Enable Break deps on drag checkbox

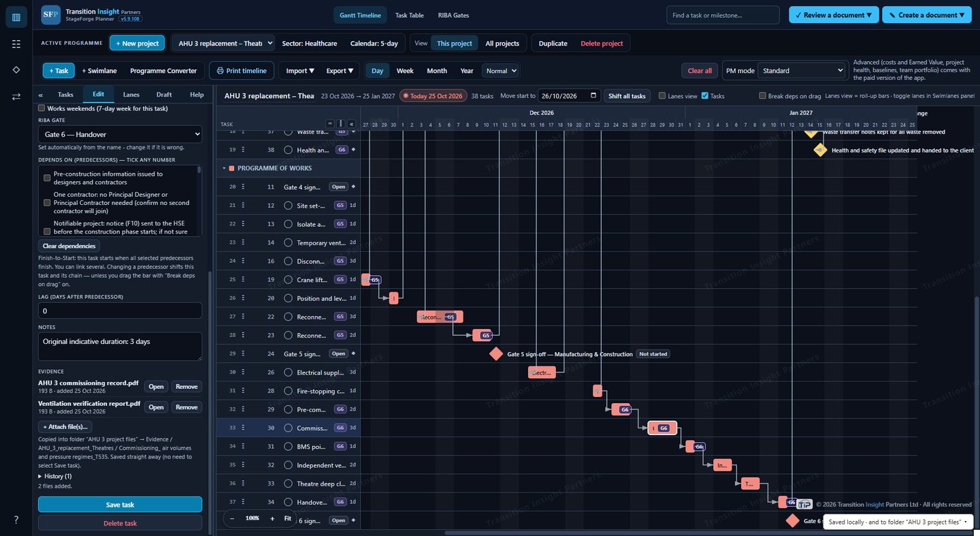click(x=762, y=96)
